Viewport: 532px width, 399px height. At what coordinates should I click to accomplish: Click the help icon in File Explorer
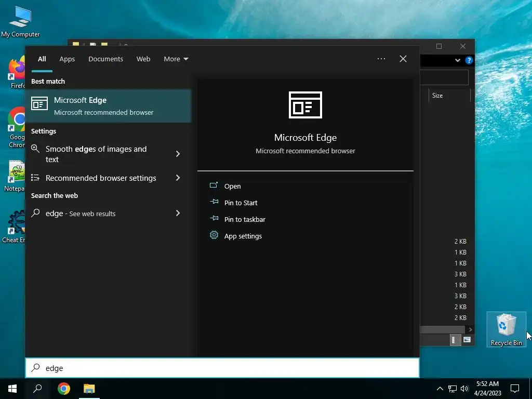click(469, 60)
